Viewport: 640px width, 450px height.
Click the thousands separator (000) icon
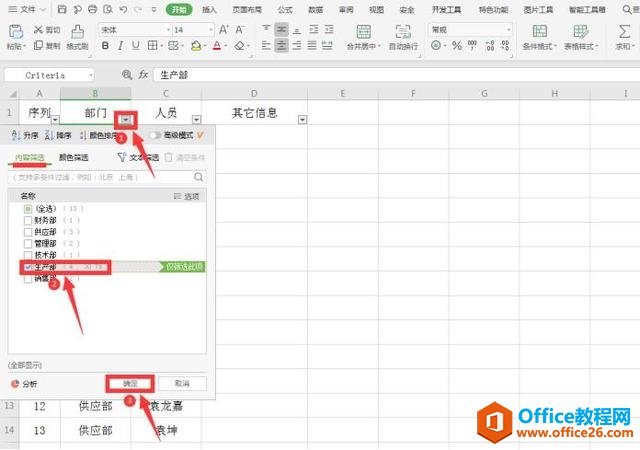(x=473, y=45)
